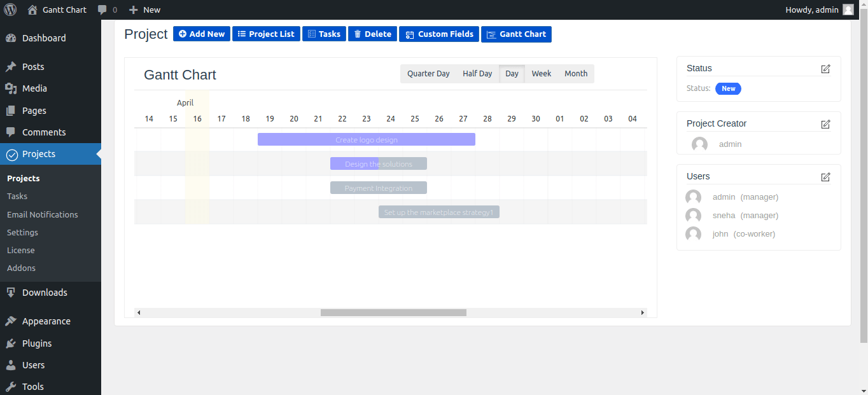The width and height of the screenshot is (868, 395).
Task: Click john's co-worker avatar icon
Action: [x=693, y=233]
